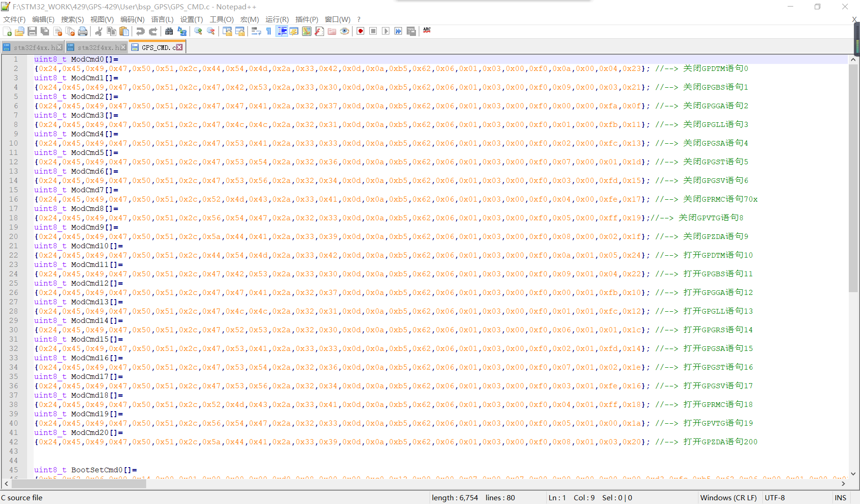Cut selection with the scissors icon
Viewport: 860px width, 504px height.
point(99,31)
